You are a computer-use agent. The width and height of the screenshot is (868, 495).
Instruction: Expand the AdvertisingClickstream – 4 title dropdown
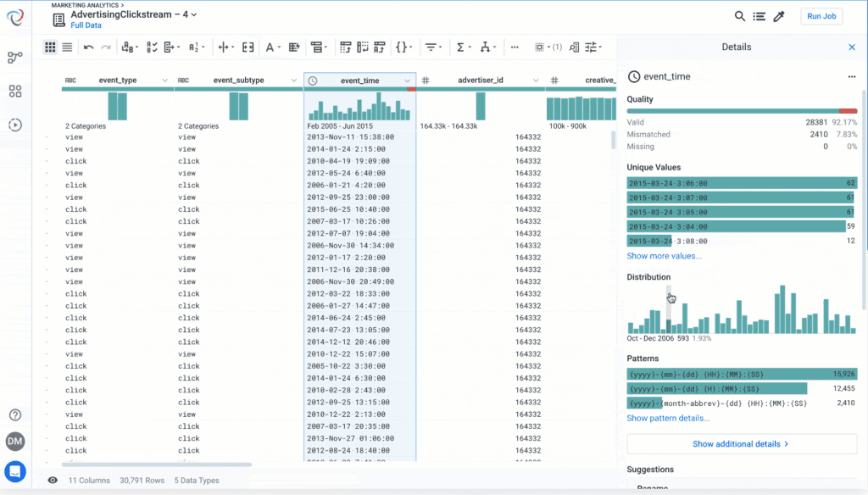coord(193,14)
